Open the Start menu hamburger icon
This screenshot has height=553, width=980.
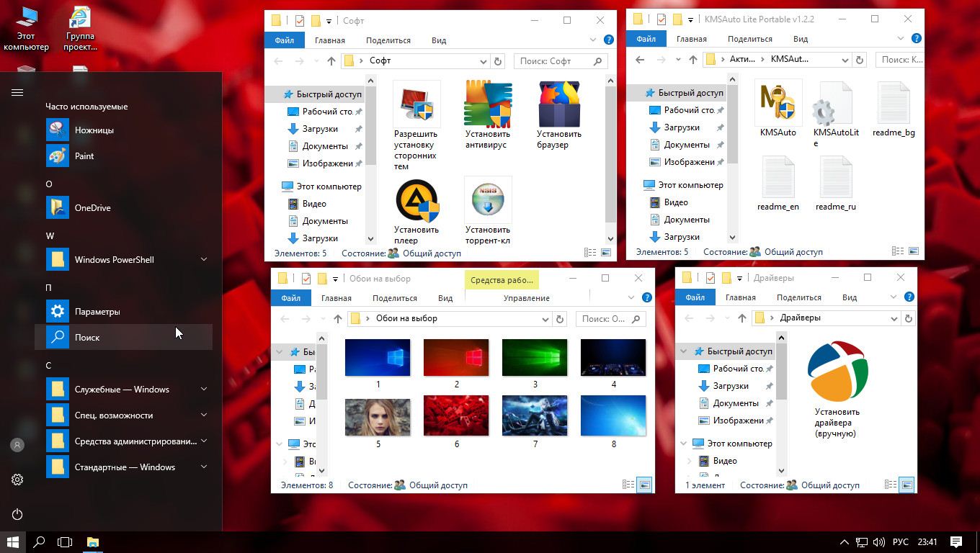tap(17, 92)
